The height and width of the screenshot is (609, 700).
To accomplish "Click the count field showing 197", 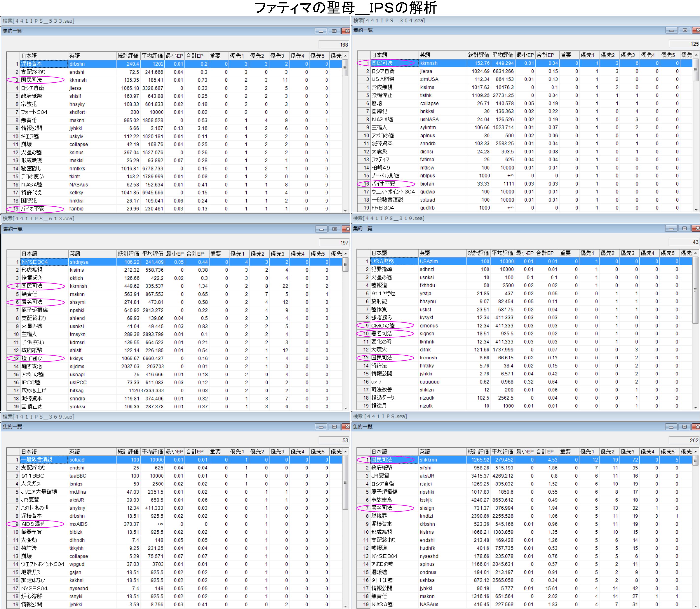I will (334, 243).
